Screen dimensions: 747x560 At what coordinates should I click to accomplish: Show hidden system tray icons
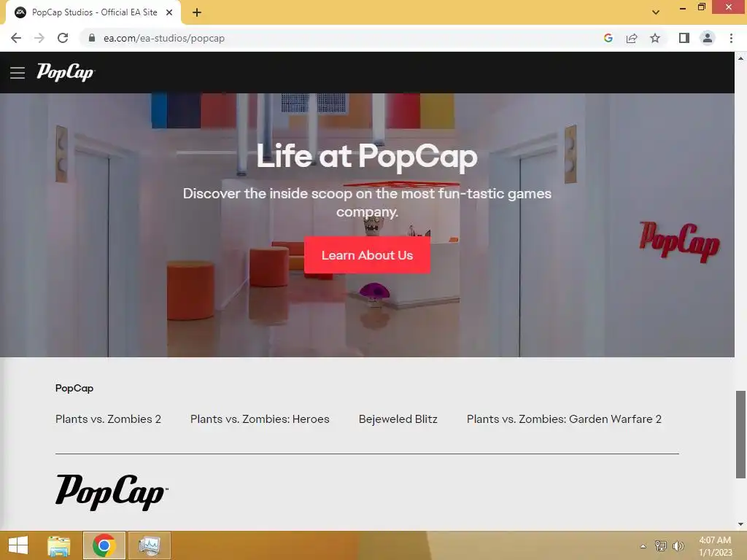643,546
